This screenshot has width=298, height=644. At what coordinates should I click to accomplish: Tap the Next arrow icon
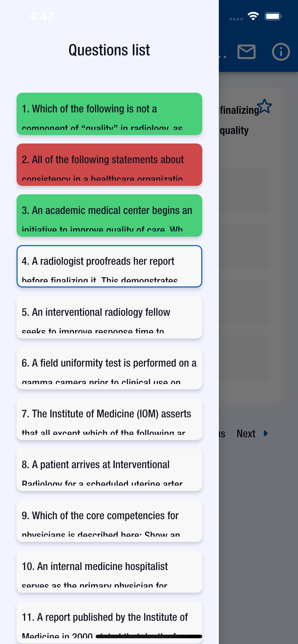tap(265, 433)
